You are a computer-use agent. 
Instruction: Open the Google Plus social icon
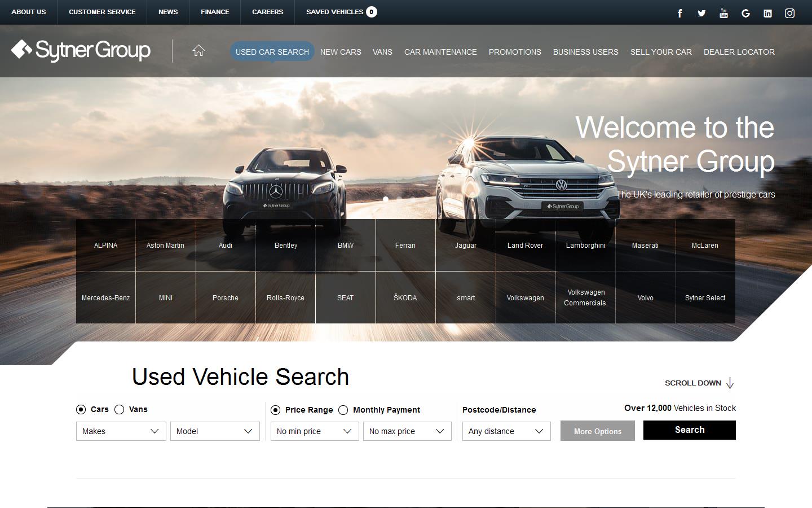[x=745, y=12]
